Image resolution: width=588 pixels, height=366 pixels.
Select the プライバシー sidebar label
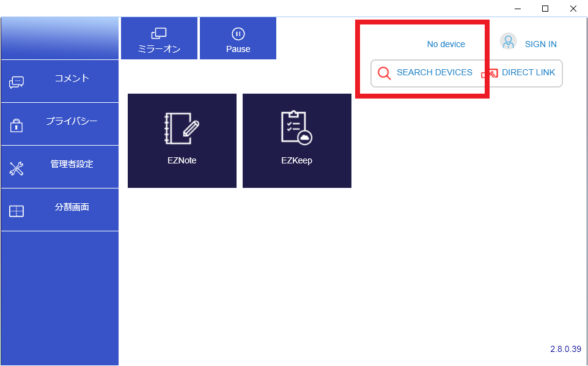click(x=72, y=121)
